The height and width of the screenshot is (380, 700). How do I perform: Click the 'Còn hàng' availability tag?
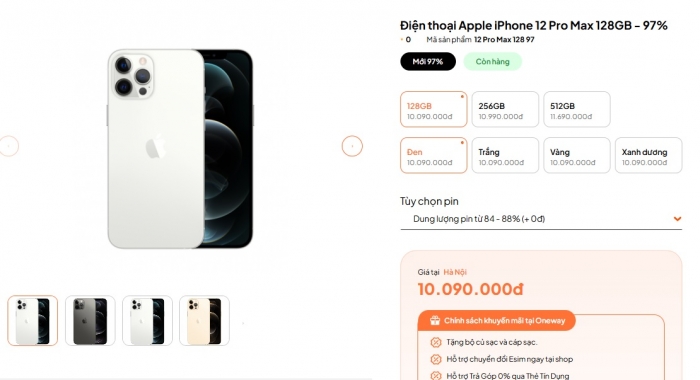(492, 62)
